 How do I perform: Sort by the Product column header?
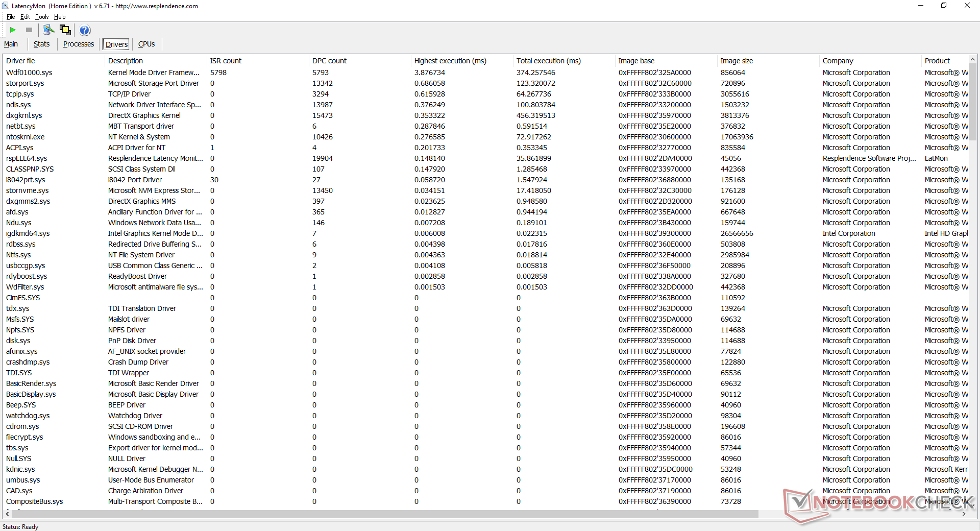tap(945, 61)
